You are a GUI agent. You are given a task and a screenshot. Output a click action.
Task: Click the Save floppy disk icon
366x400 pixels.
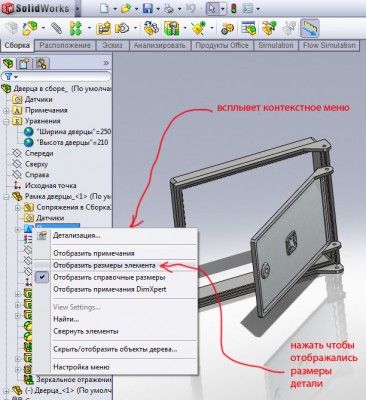point(148,8)
